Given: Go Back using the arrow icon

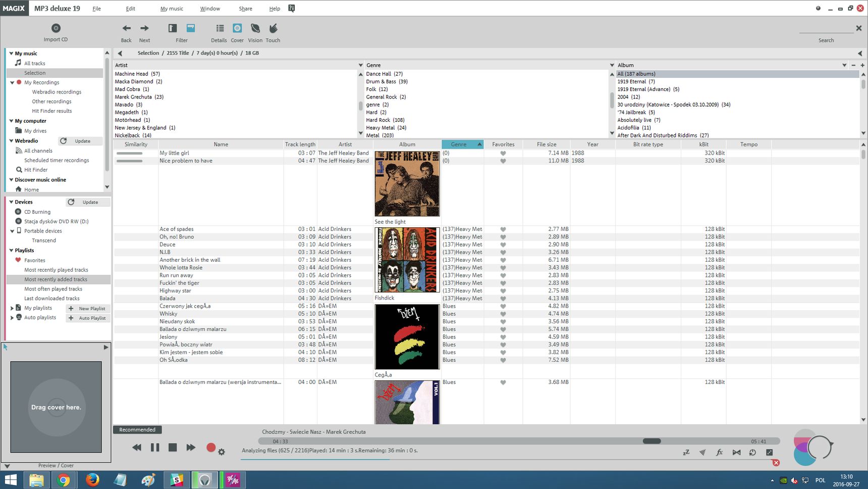Looking at the screenshot, I should (x=126, y=28).
